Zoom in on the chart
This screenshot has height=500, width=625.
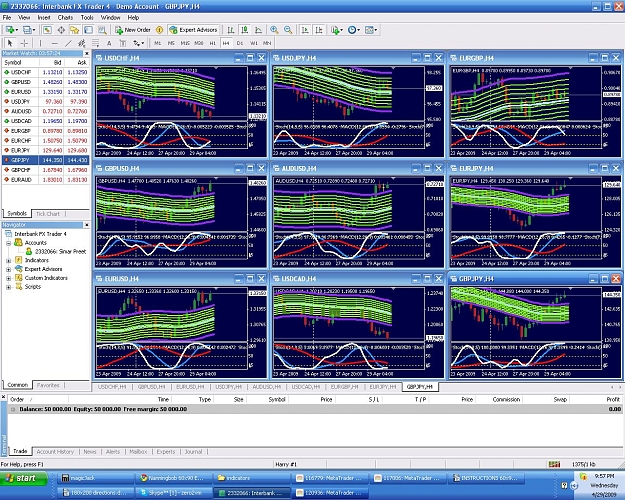click(x=274, y=30)
